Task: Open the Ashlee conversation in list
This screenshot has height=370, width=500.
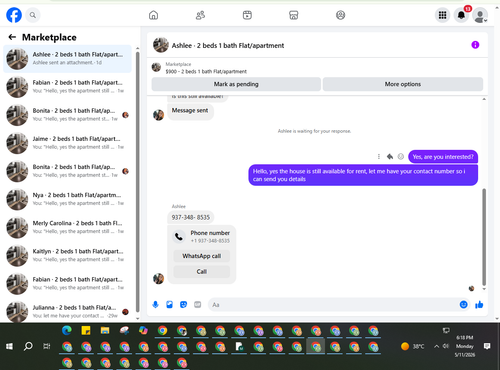Action: tap(68, 59)
